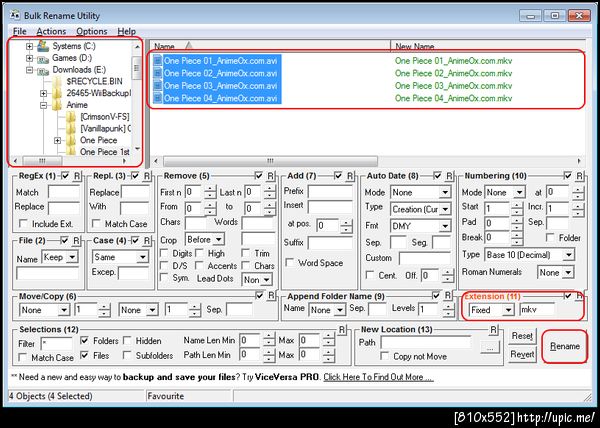Open the Options menu
Screen dimensions: 600x428
[91, 31]
